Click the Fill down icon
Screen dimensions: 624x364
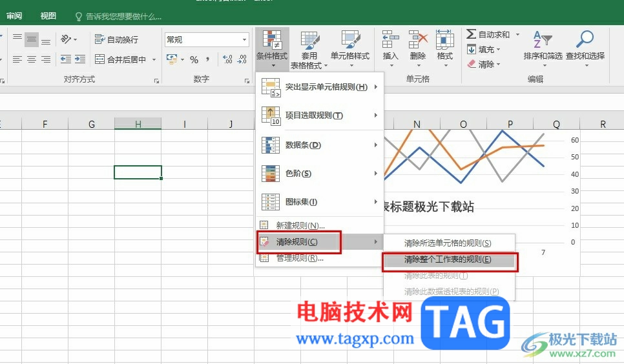471,49
